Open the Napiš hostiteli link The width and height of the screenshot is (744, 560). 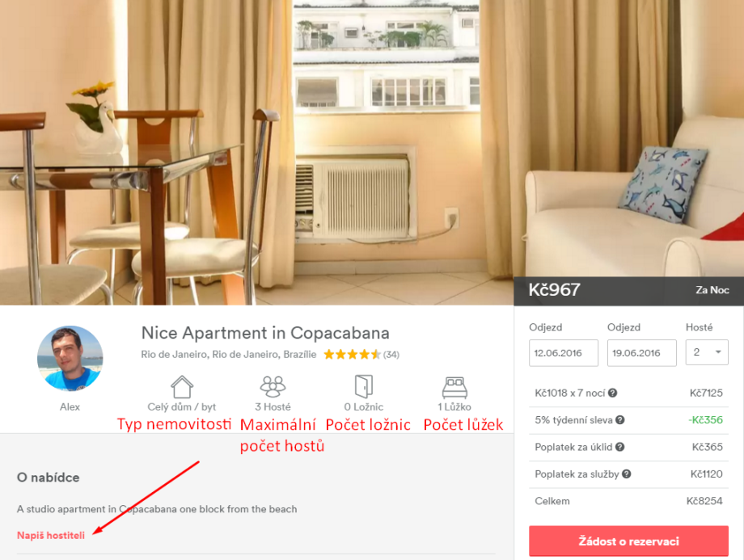pos(51,535)
